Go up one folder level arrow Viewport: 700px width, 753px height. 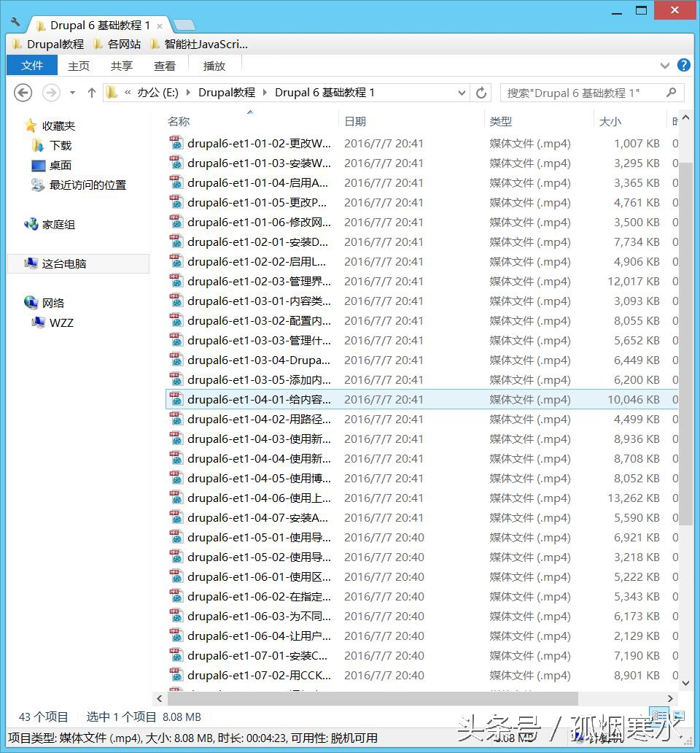pyautogui.click(x=92, y=93)
